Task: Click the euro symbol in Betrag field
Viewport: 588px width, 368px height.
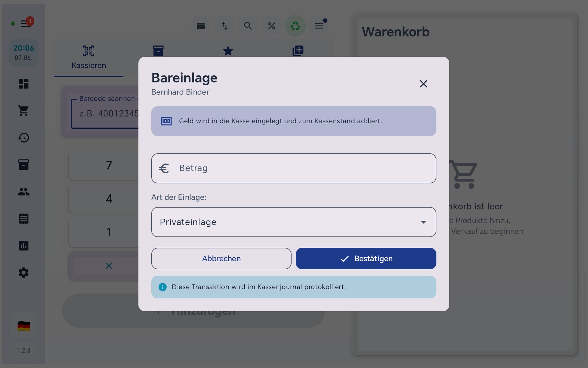Action: [x=164, y=168]
